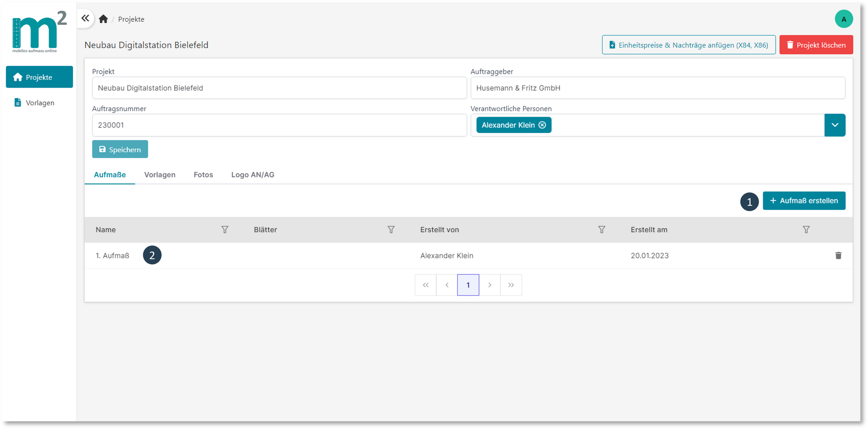Sort by the Blätter column header
Image resolution: width=868 pixels, height=429 pixels.
(265, 230)
